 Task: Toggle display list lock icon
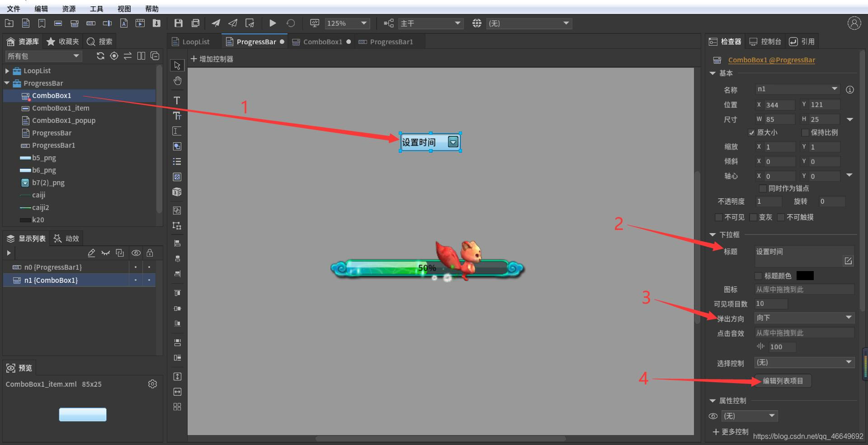click(150, 253)
